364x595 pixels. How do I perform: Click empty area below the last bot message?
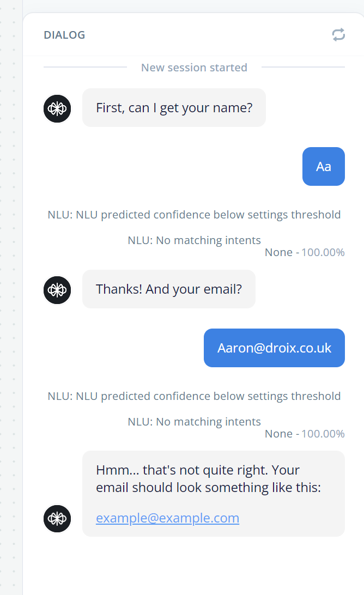193,566
